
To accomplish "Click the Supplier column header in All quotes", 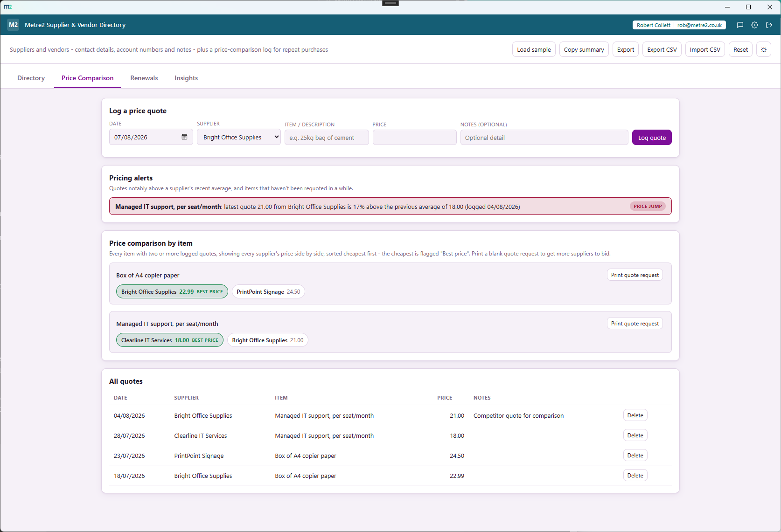I will tap(186, 398).
